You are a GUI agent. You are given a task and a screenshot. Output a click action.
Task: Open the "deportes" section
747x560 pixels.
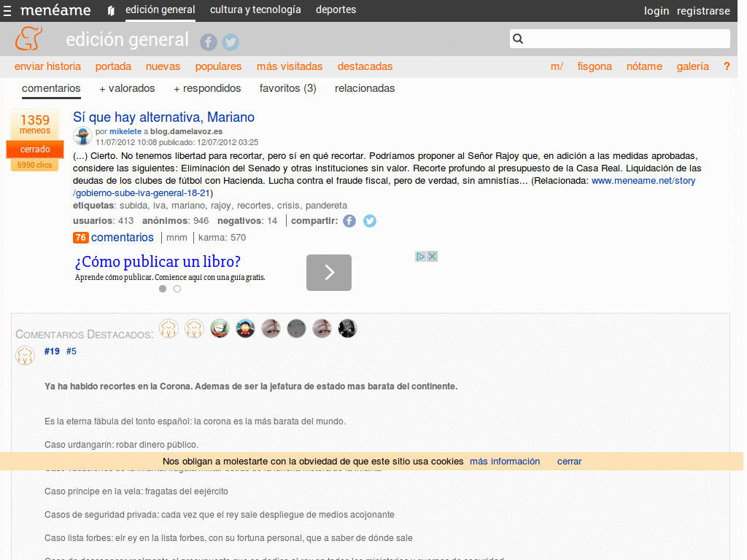[336, 10]
